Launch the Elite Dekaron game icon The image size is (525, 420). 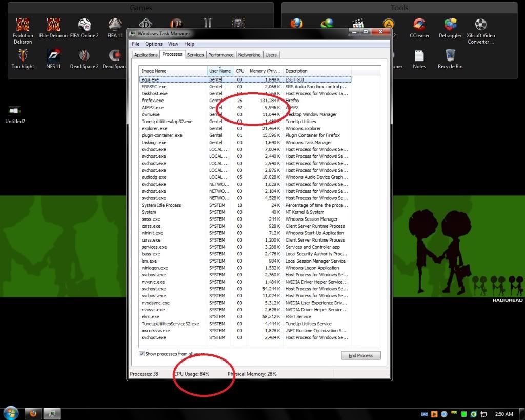click(53, 28)
